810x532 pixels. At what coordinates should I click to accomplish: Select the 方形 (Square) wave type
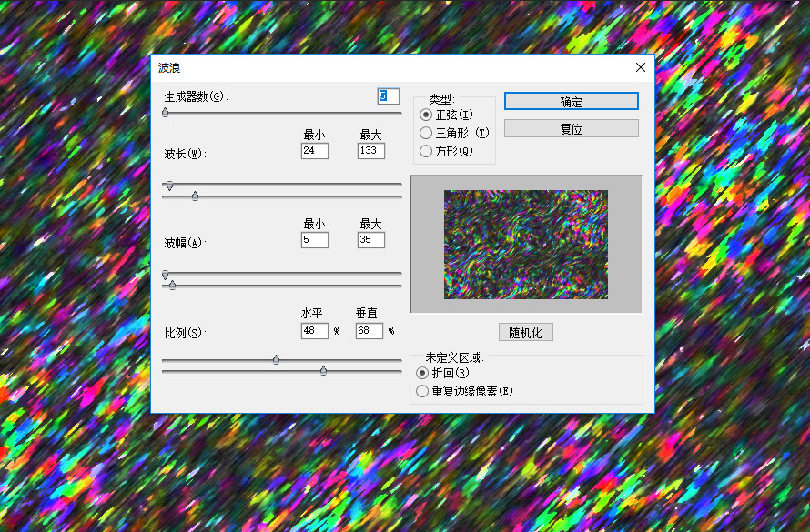(425, 151)
